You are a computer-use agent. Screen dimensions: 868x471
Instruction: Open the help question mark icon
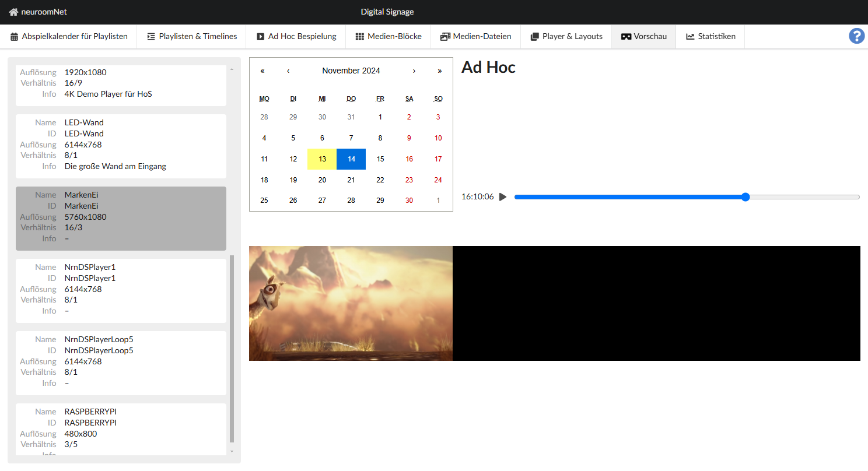click(856, 36)
